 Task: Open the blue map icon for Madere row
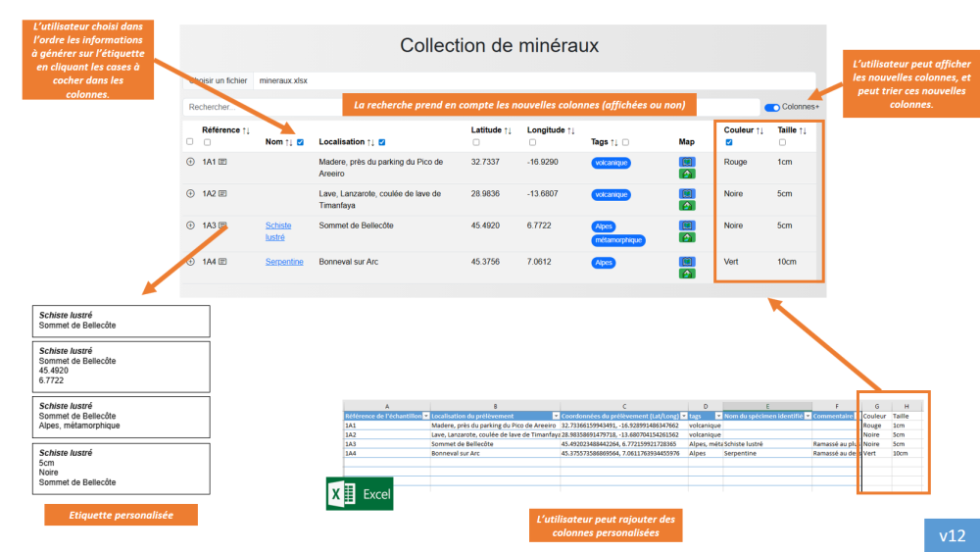687,162
